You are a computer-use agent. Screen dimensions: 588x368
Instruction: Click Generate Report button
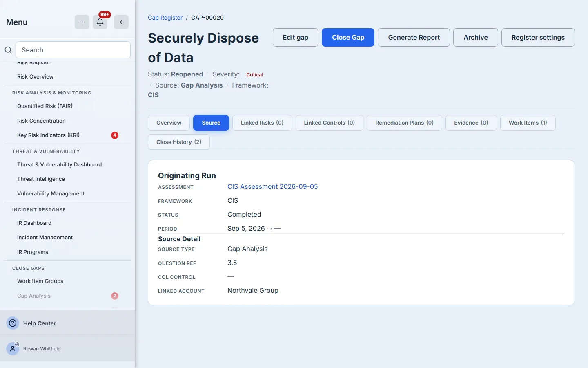coord(414,37)
